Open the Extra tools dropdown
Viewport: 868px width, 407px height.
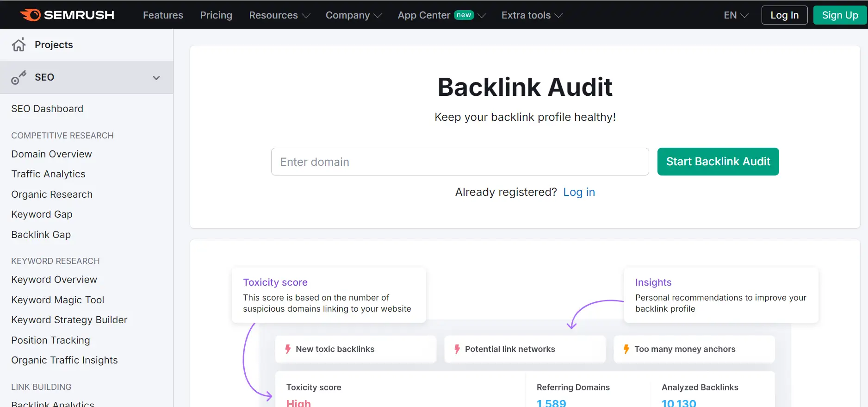(532, 15)
